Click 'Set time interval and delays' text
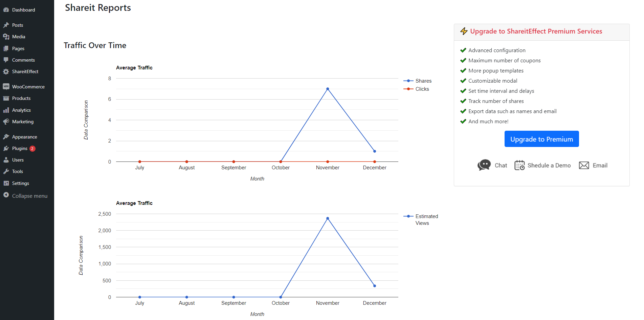Screen dimensions: 644x320 pos(501,91)
